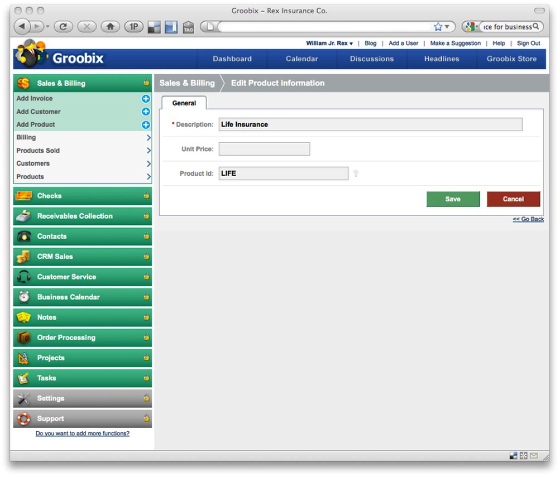Toggle the lock icon on Notes panel
The height and width of the screenshot is (477, 560).
coord(146,317)
